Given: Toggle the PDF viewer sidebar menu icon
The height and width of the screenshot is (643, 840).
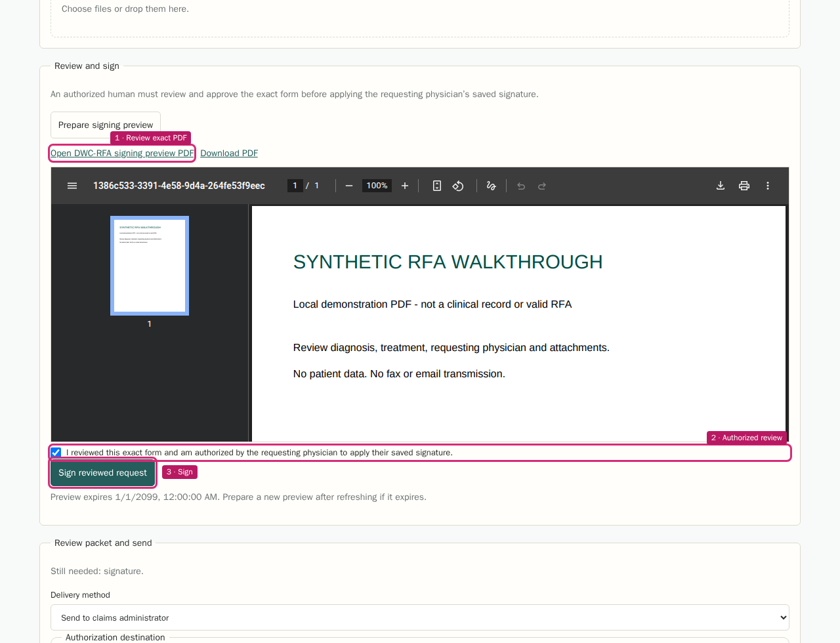Looking at the screenshot, I should point(72,186).
